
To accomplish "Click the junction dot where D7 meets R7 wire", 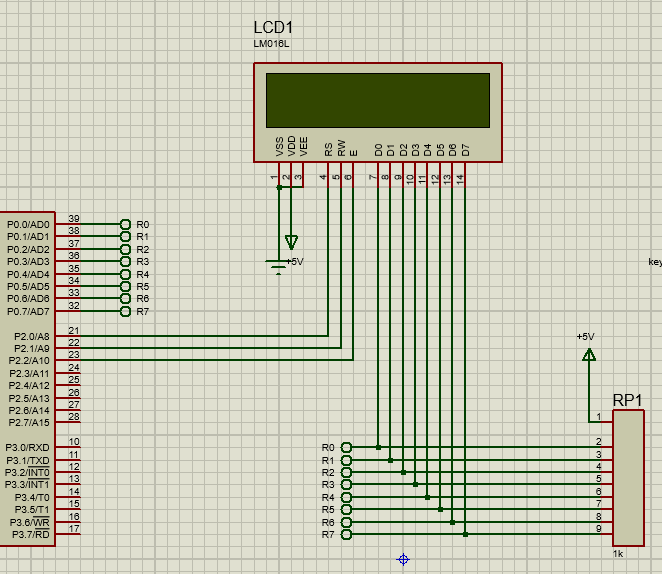I will point(465,534).
